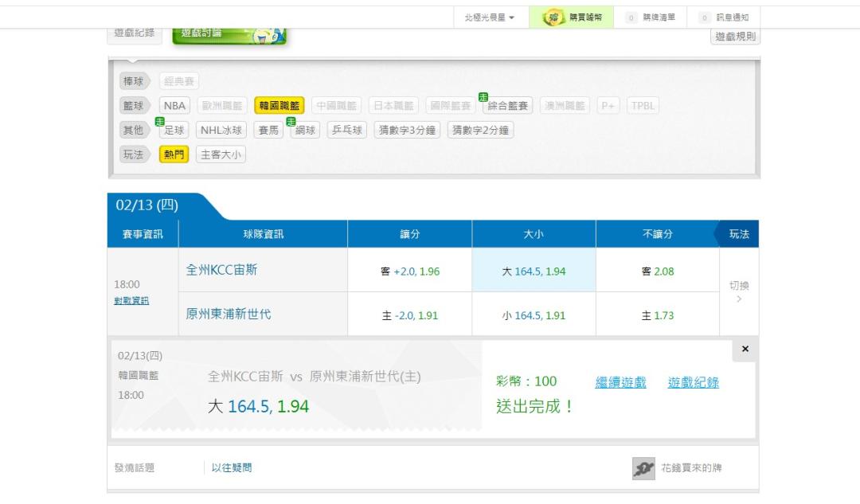Click team name 原州東浦新世代 in the table

click(229, 315)
